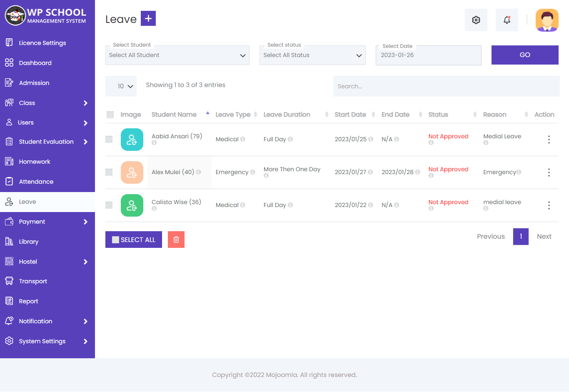Toggle the table header select-all checkbox
The image size is (569, 392).
[110, 115]
